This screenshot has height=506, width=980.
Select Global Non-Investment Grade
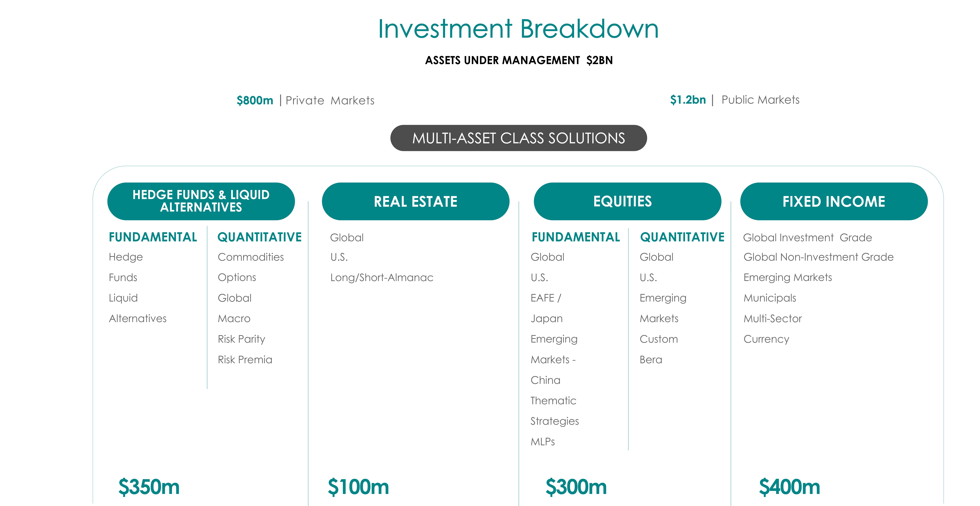(x=818, y=257)
